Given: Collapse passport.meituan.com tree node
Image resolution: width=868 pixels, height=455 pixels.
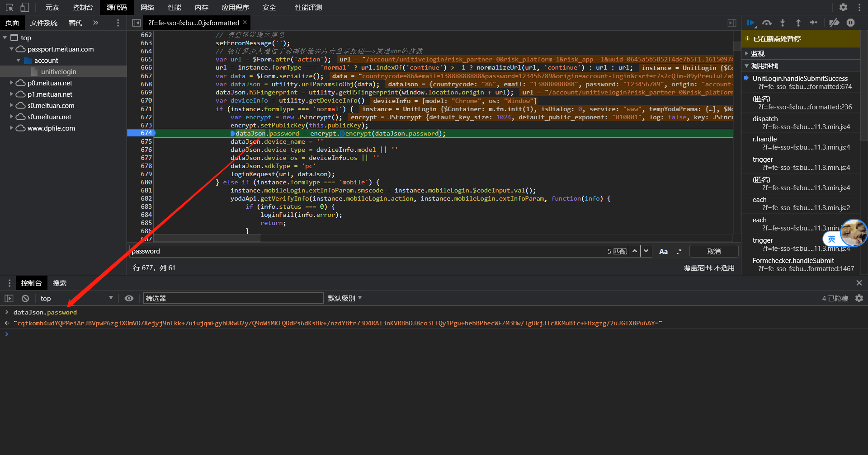Looking at the screenshot, I should [x=12, y=49].
